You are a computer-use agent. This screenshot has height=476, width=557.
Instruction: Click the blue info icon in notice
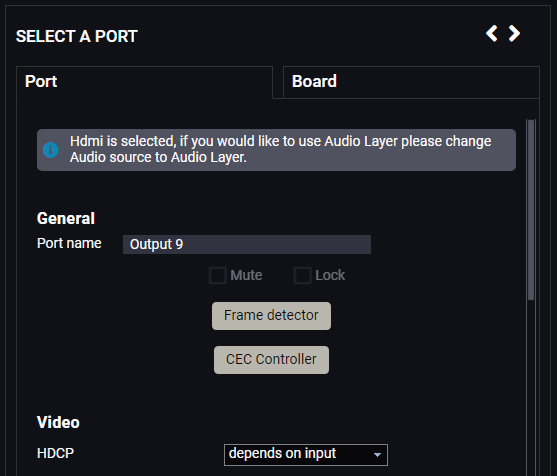tap(51, 150)
